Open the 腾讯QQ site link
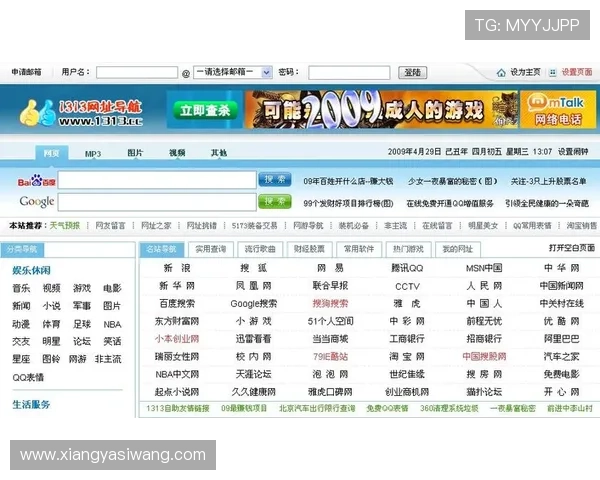Image resolution: width=600 pixels, height=480 pixels. point(407,268)
